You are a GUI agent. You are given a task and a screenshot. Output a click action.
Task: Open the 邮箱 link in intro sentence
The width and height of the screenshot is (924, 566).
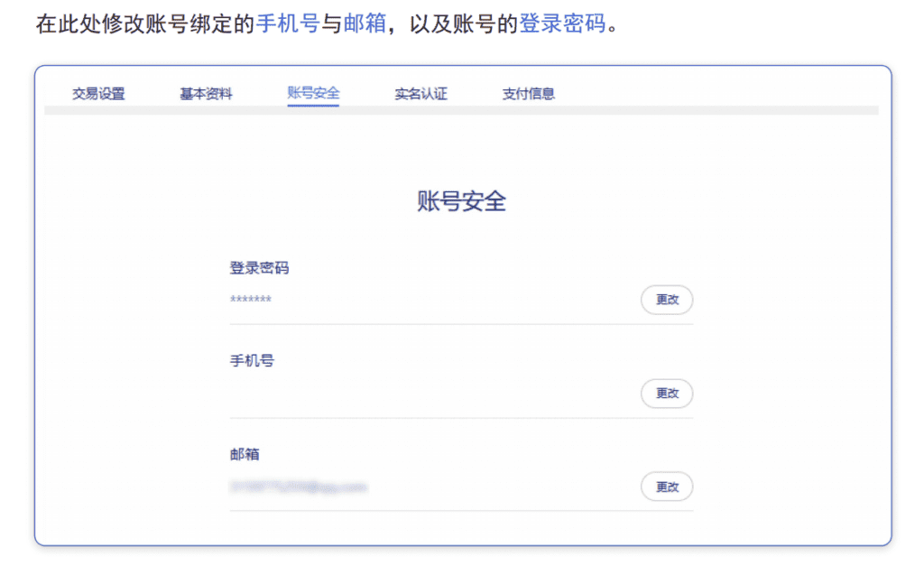point(365,24)
